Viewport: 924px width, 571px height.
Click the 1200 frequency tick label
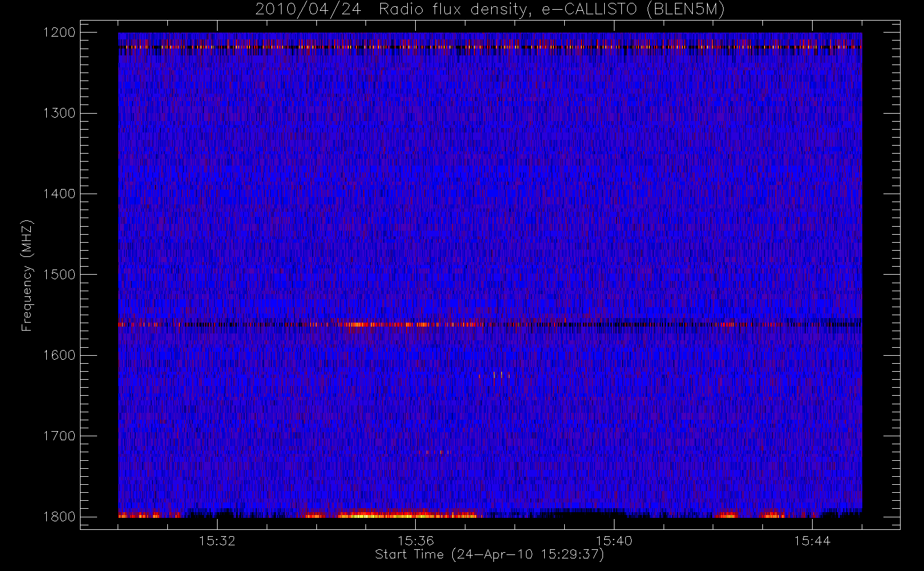click(59, 33)
